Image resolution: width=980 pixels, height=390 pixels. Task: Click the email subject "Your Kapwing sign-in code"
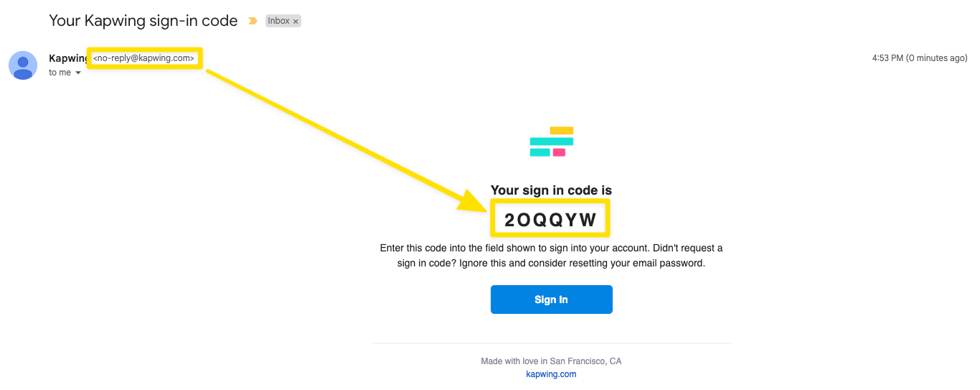[x=143, y=21]
